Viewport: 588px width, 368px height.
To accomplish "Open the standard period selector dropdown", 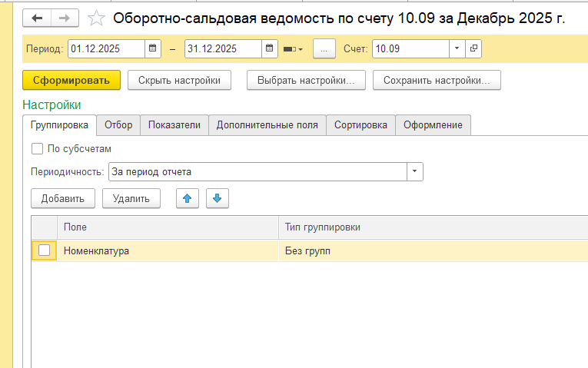I will [x=293, y=49].
